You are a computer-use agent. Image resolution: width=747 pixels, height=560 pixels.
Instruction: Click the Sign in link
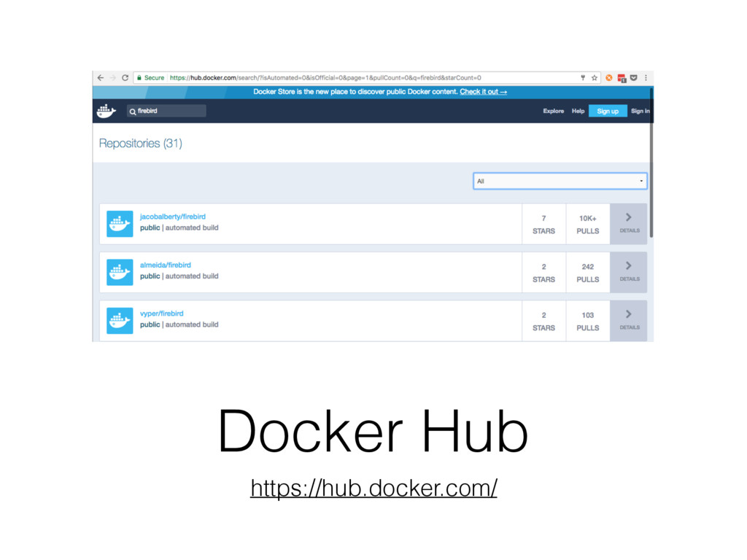click(x=640, y=111)
